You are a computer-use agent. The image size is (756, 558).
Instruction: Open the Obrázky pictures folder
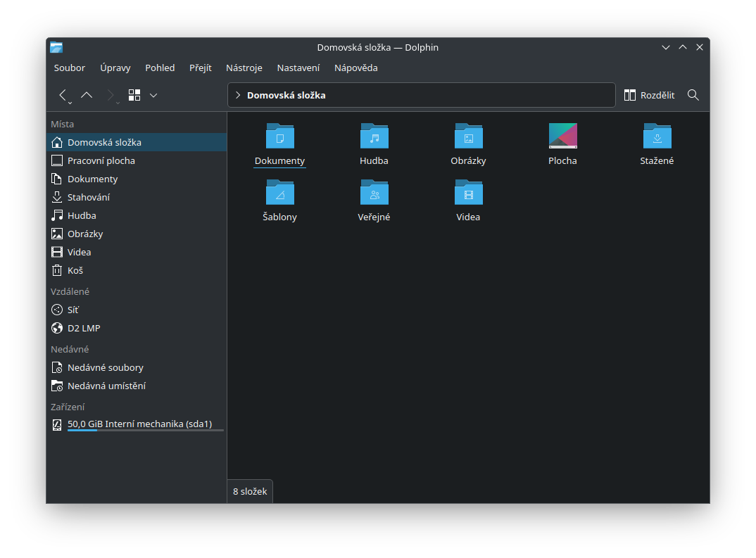[x=468, y=137]
